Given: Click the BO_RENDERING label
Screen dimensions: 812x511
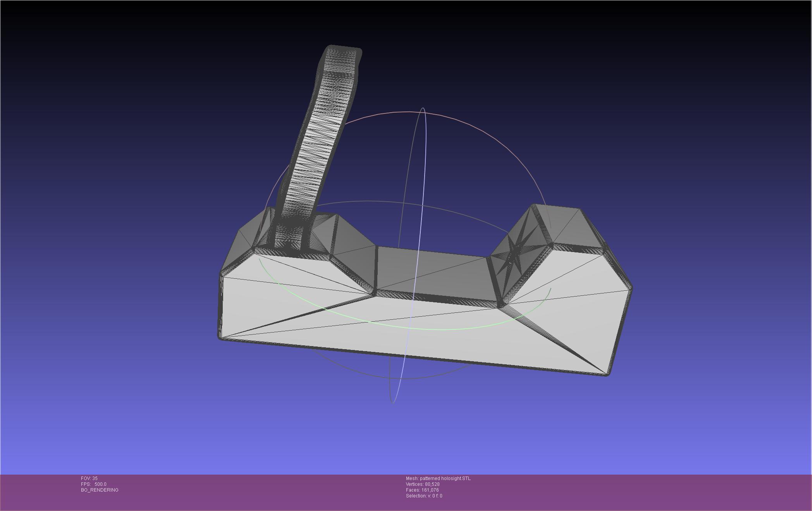Looking at the screenshot, I should [x=100, y=490].
